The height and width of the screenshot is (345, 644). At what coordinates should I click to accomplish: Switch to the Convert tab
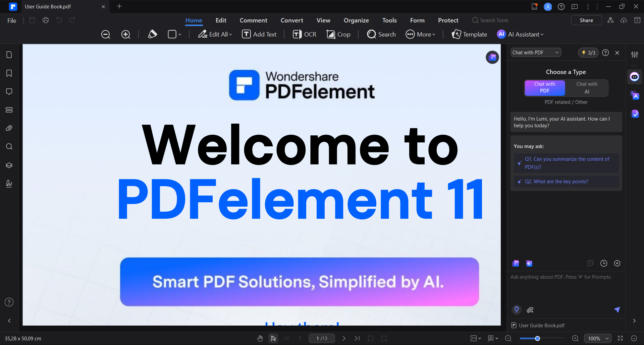292,20
